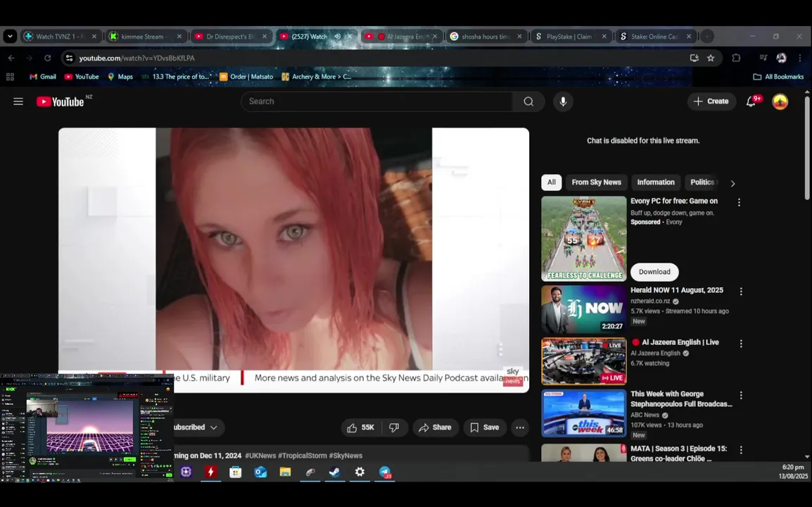This screenshot has width=812, height=507.
Task: Reload the page
Action: pos(48,58)
